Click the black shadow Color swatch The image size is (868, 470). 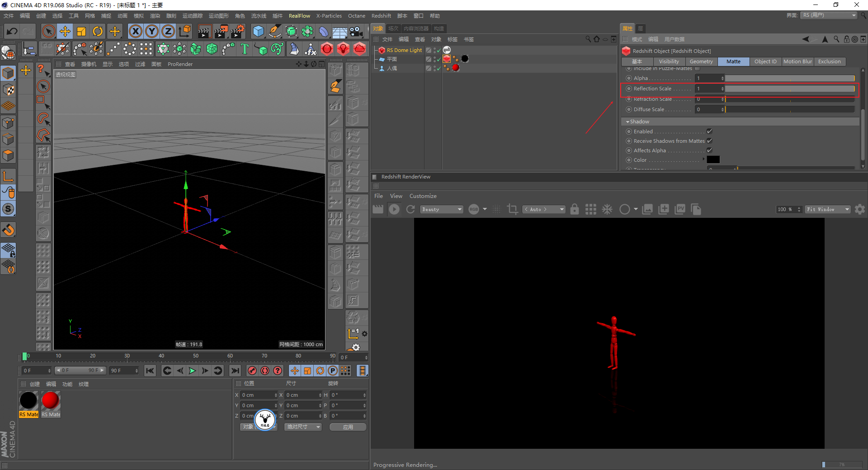coord(713,160)
